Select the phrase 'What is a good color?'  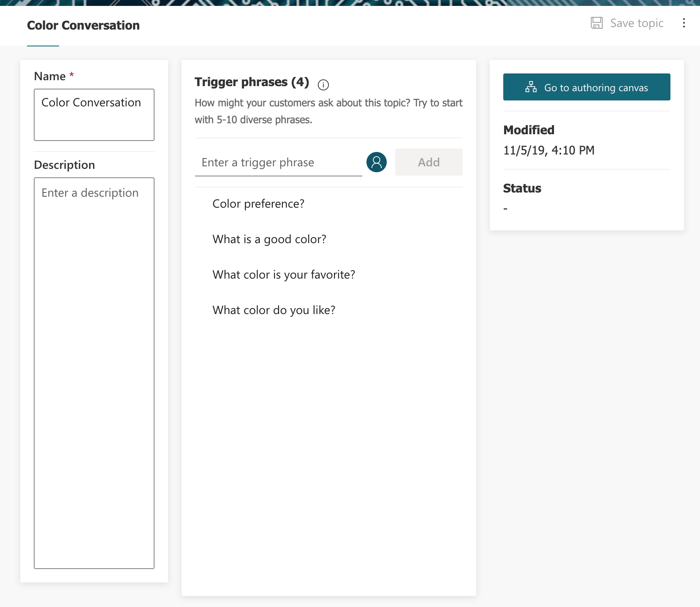(269, 239)
